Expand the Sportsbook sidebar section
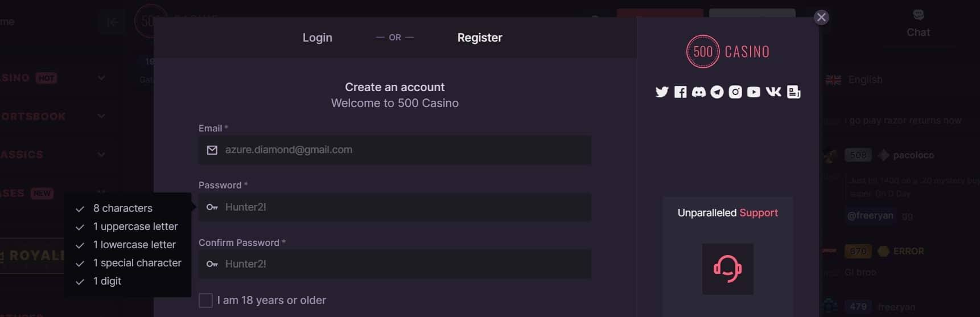 pos(101,116)
